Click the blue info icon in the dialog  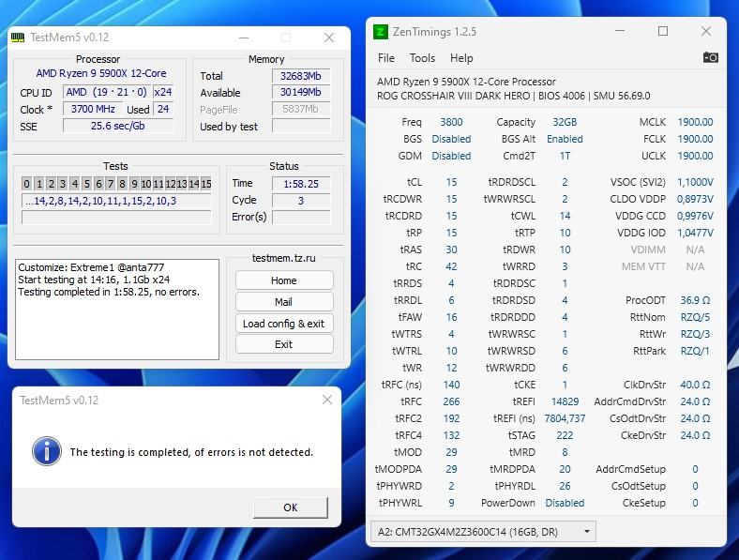(x=47, y=451)
